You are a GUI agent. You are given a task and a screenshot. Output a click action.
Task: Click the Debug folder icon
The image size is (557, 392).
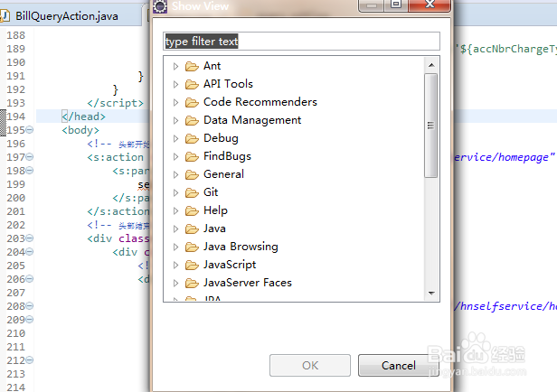coord(192,138)
